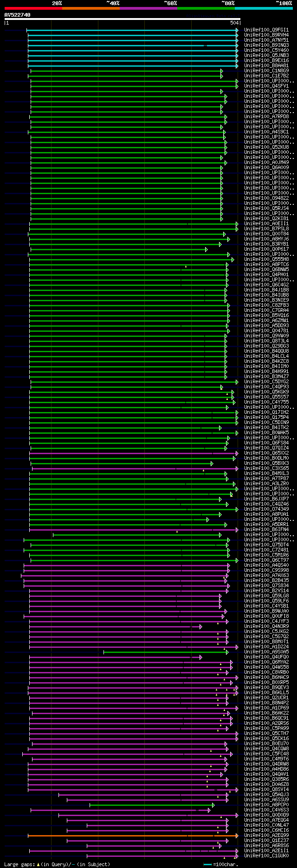Click label UniRef100_C4QP93
Screen dimensions: 297x868
coord(266,387)
